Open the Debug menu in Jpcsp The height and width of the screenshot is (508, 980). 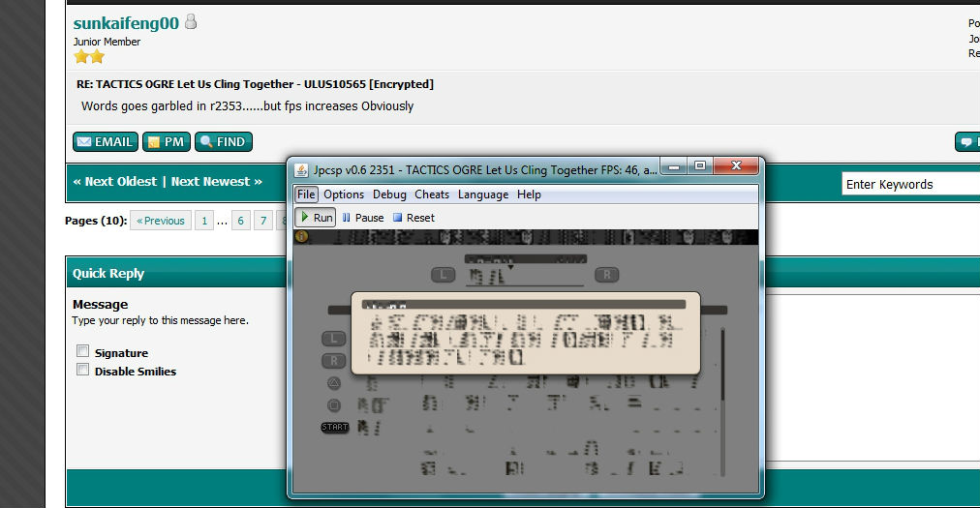coord(389,194)
